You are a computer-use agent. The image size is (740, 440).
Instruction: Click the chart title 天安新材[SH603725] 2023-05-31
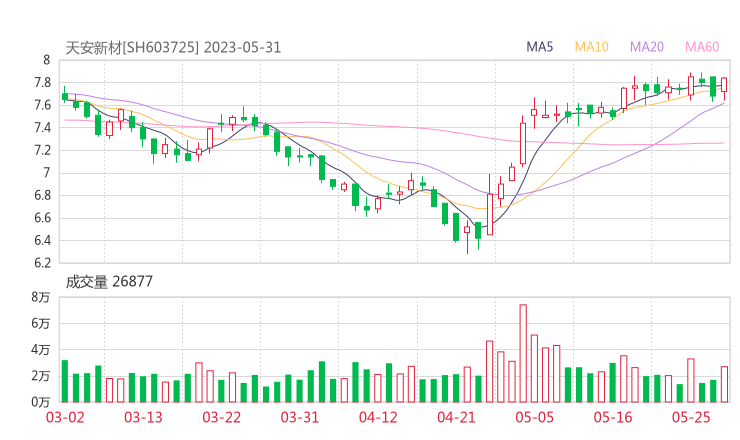173,48
